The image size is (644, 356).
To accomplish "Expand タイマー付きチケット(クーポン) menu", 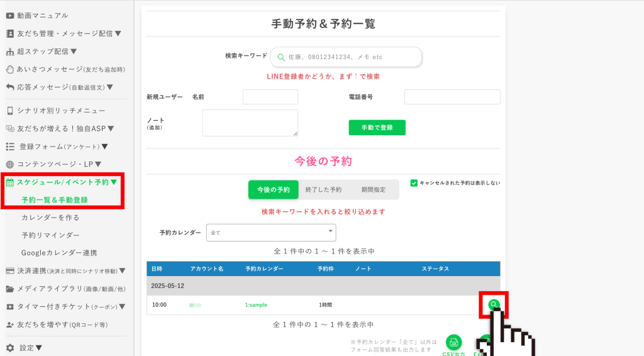I will tap(71, 307).
